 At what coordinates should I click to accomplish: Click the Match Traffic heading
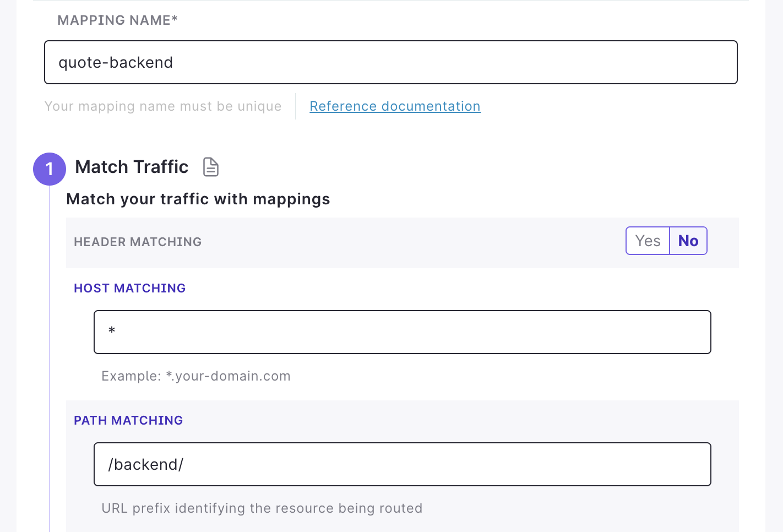(x=132, y=166)
